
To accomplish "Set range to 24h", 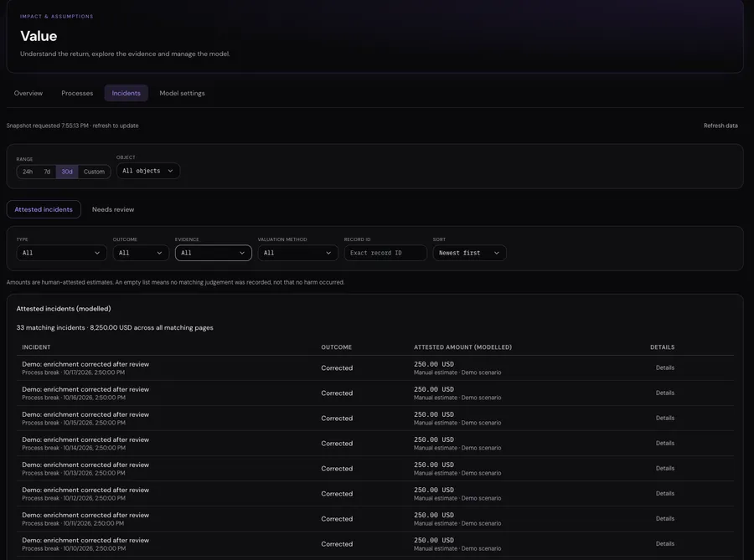I will [28, 172].
